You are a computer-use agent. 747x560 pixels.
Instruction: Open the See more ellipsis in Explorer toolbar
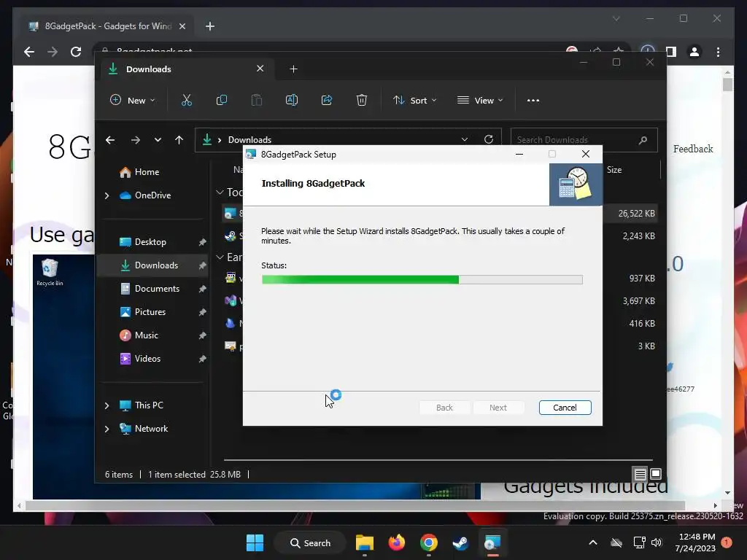point(533,101)
